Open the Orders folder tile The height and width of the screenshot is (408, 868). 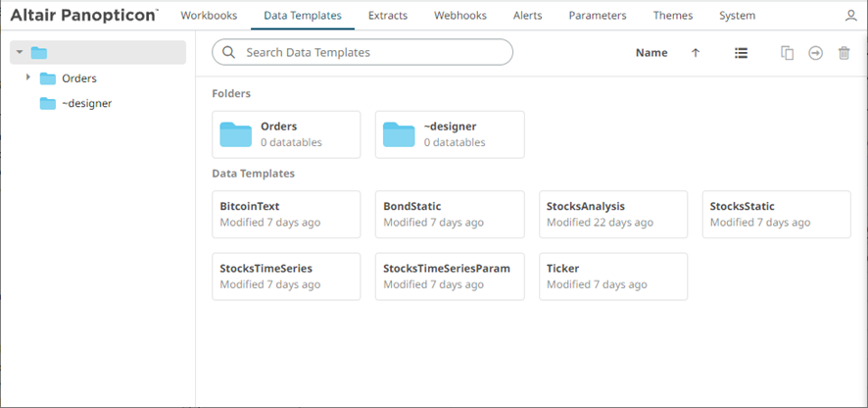(286, 134)
